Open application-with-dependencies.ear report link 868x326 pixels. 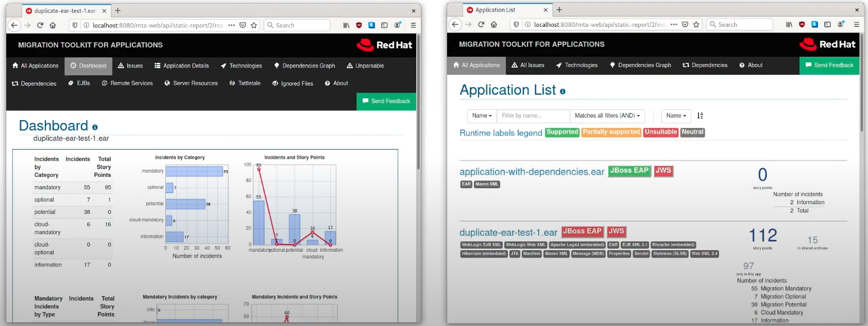pos(532,172)
